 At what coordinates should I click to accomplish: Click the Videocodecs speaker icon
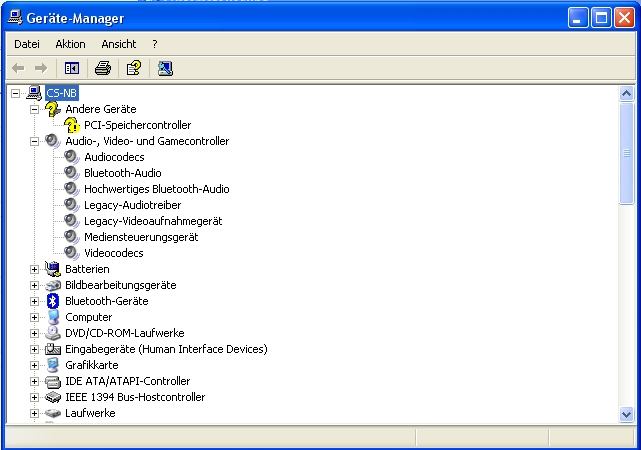tap(72, 253)
